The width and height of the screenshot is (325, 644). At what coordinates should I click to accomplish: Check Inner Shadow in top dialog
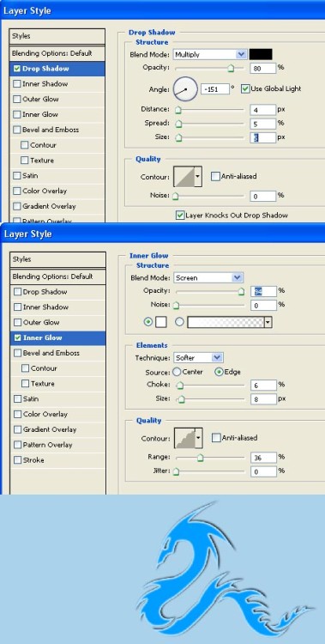tap(17, 84)
